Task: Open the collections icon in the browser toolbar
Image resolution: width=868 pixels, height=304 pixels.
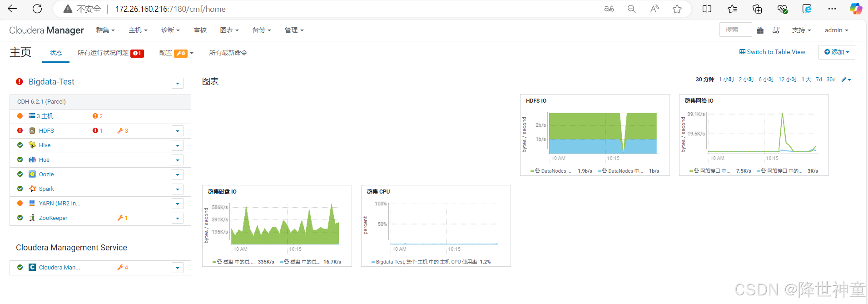Action: 757,9
